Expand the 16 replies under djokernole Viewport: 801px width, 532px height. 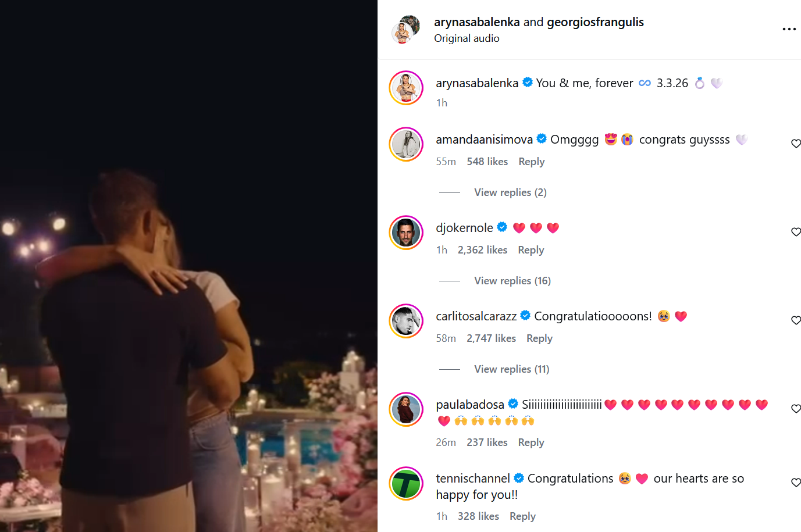[512, 281]
